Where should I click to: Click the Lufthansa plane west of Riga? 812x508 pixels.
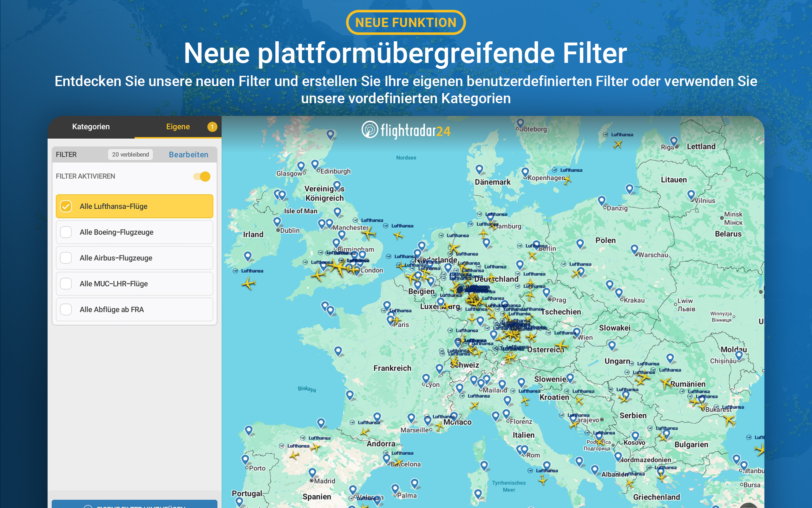click(x=618, y=144)
